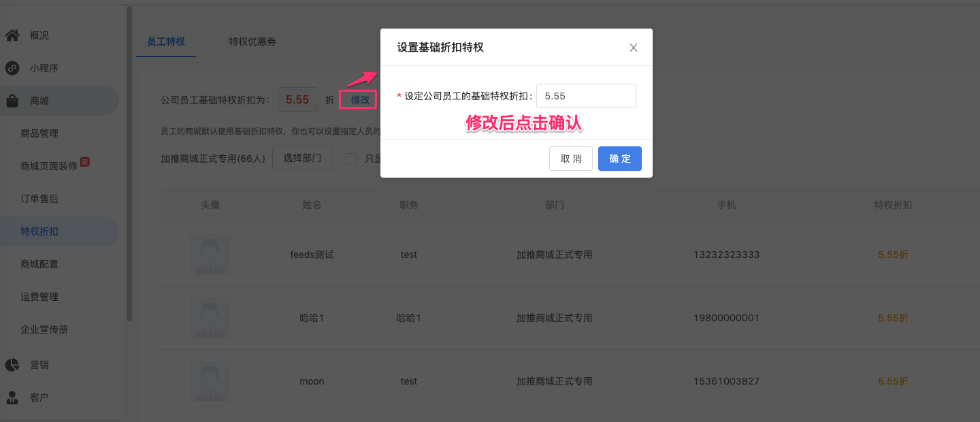Viewport: 980px width, 422px height.
Task: Click the 手机 column header
Action: click(x=726, y=205)
